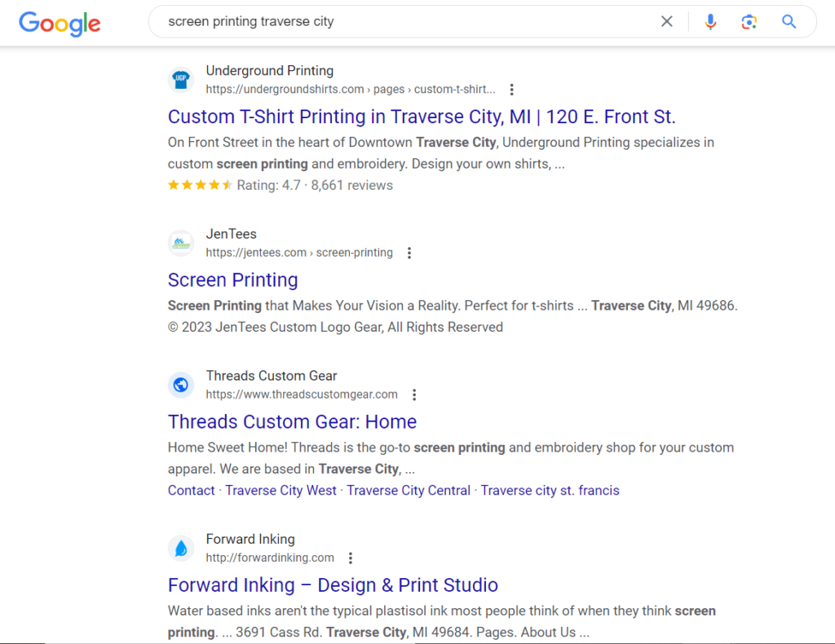Open more options for Threads Custom Gear
Viewport: 835px width, 644px height.
click(414, 395)
